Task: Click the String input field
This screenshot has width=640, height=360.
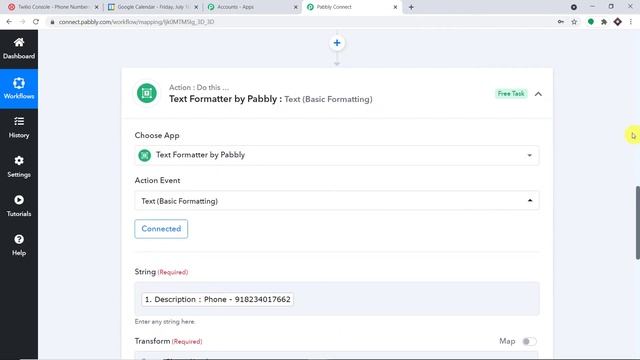Action: click(x=337, y=298)
